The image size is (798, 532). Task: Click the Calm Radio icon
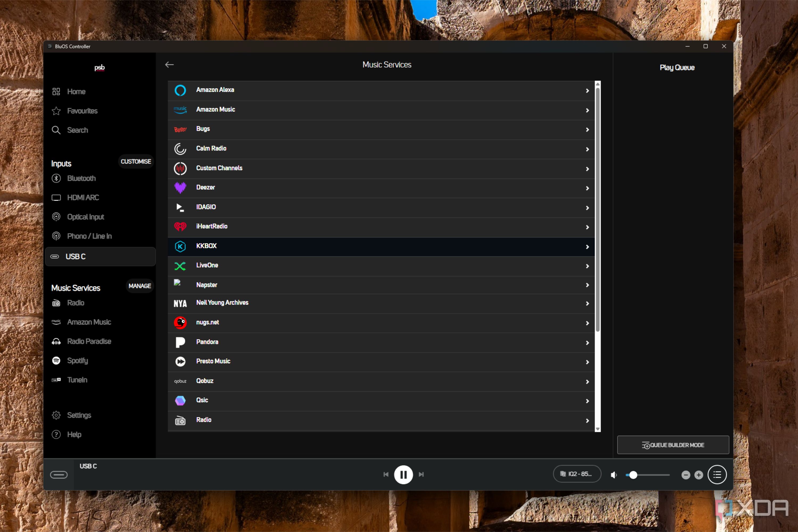click(180, 149)
